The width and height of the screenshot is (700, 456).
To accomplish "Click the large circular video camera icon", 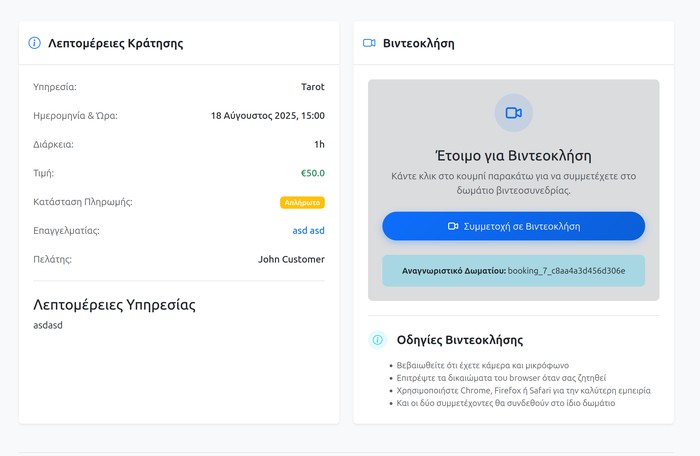I will coord(513,113).
